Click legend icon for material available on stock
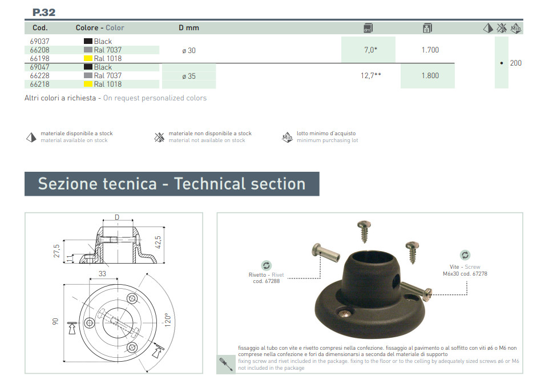Viewport: 545px width, 392px height. pyautogui.click(x=31, y=138)
